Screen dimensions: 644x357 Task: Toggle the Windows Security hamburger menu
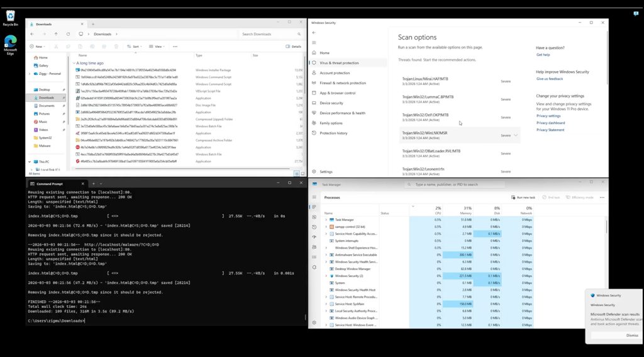(314, 43)
